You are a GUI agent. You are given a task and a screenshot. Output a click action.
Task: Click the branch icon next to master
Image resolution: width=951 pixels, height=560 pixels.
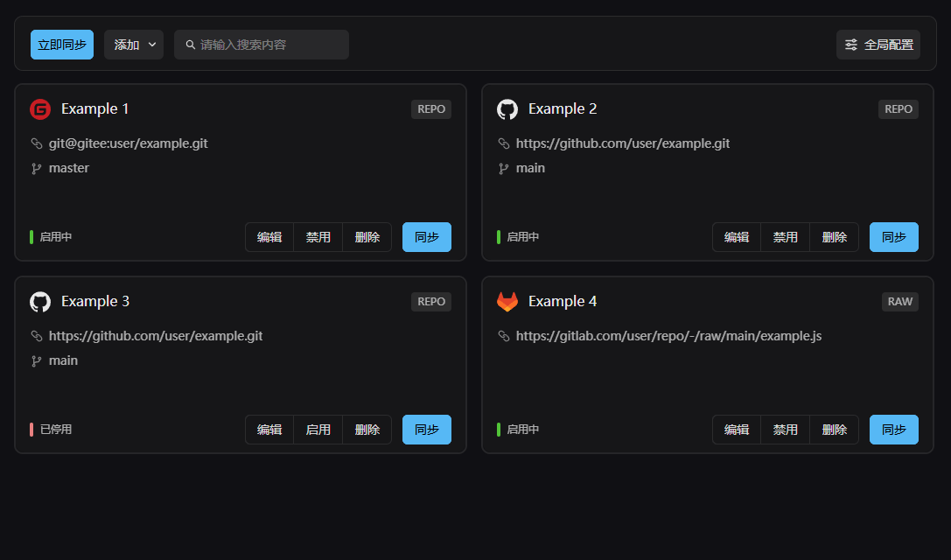(37, 168)
